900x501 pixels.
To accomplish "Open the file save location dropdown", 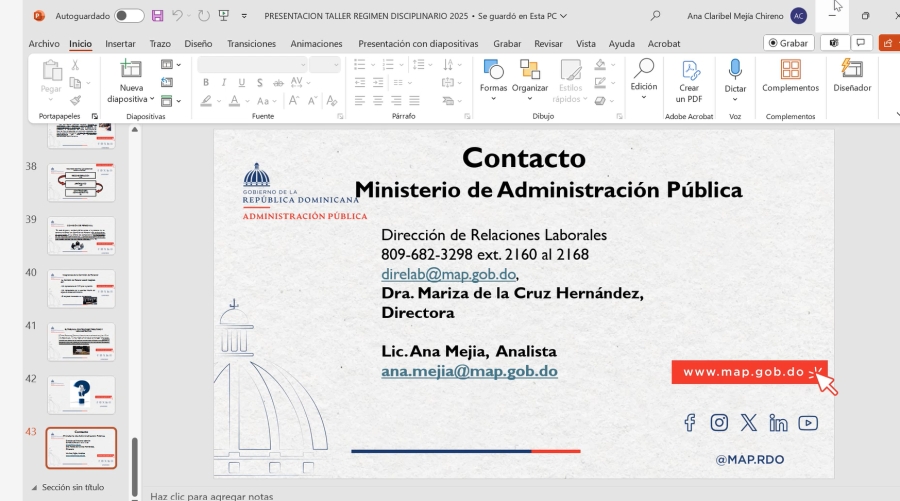I will [562, 16].
